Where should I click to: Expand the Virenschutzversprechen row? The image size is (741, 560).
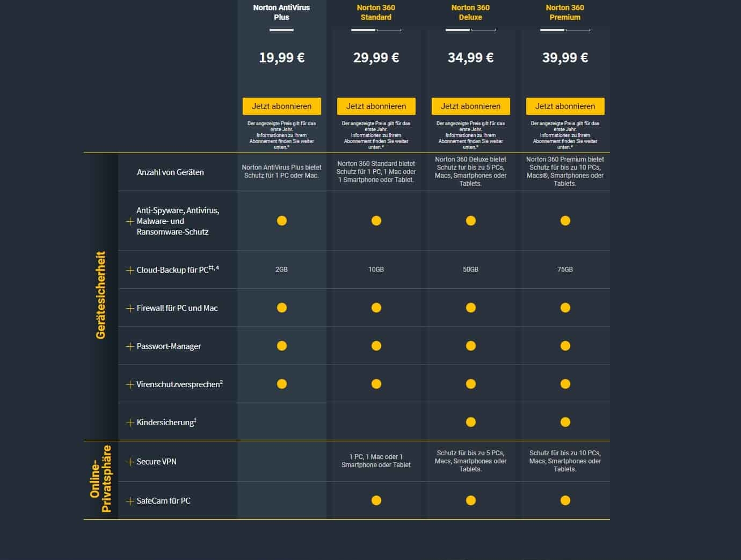pyautogui.click(x=129, y=384)
